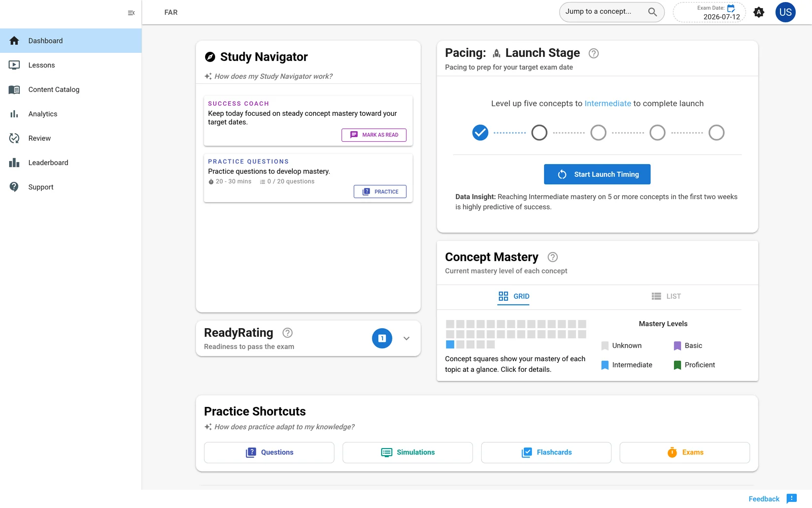
Task: Switch to the List tab
Action: [x=666, y=296]
